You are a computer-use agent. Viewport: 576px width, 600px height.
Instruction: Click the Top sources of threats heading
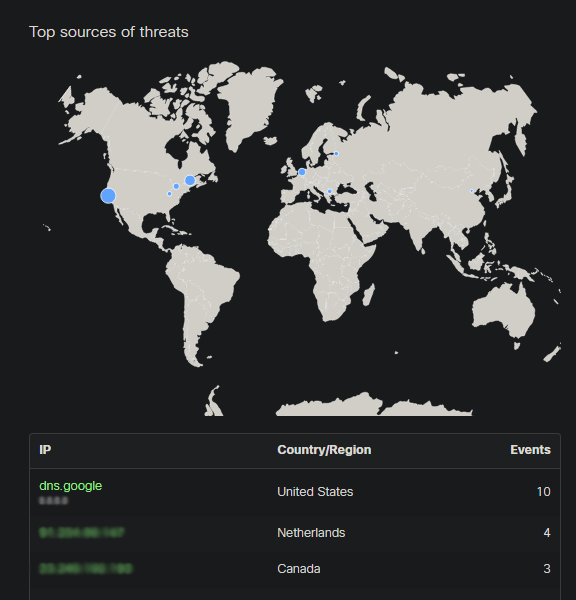coord(109,32)
